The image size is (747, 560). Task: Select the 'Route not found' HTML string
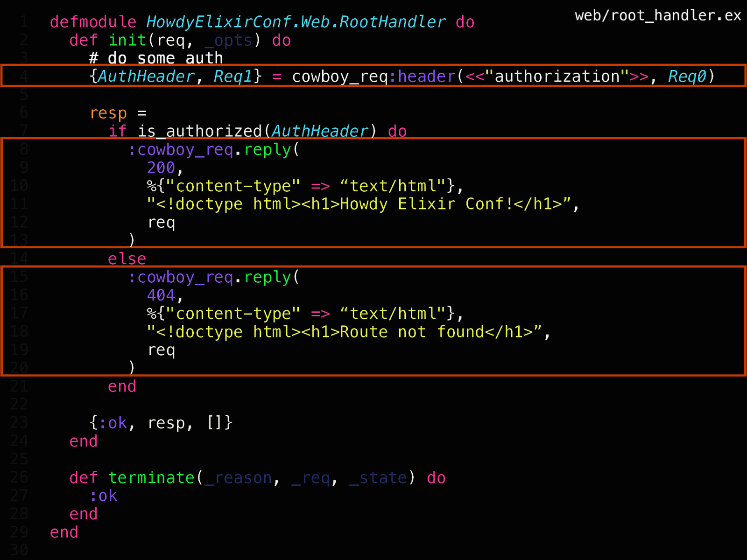[345, 332]
